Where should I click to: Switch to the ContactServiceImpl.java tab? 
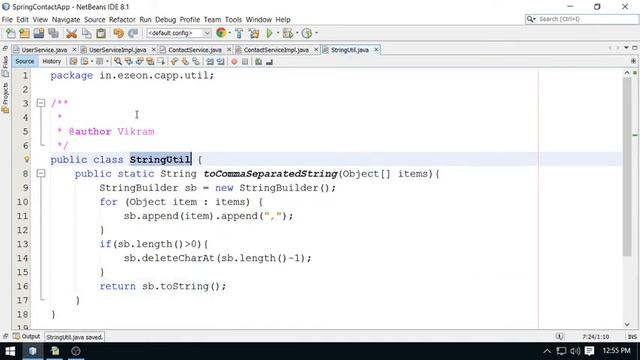[276, 50]
